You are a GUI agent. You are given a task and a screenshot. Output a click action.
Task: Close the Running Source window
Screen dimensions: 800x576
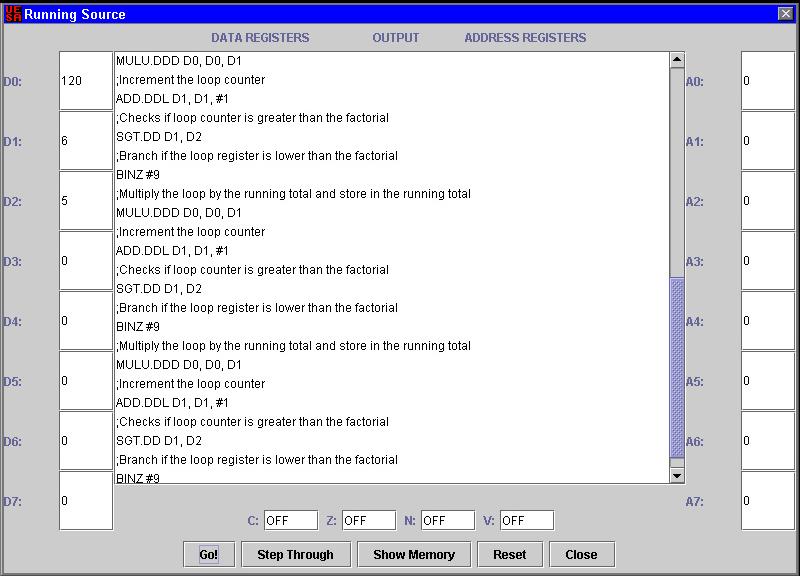click(785, 14)
